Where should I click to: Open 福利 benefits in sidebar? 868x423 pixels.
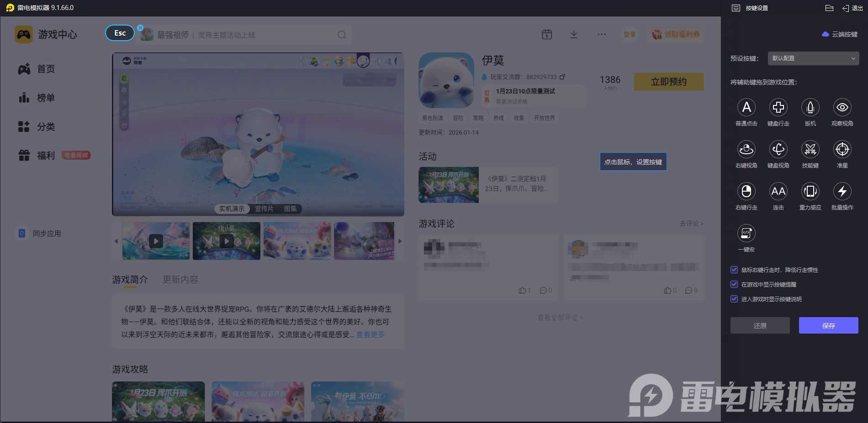[x=37, y=156]
